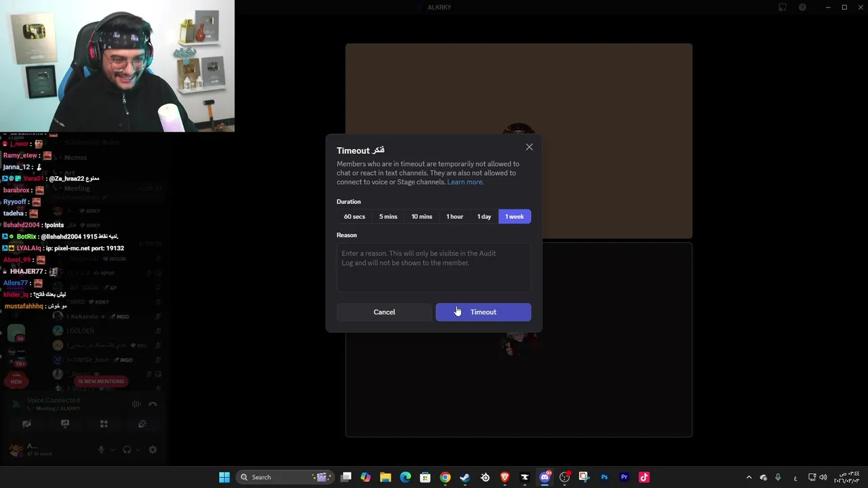Open Steam from the taskbar

pos(465,477)
